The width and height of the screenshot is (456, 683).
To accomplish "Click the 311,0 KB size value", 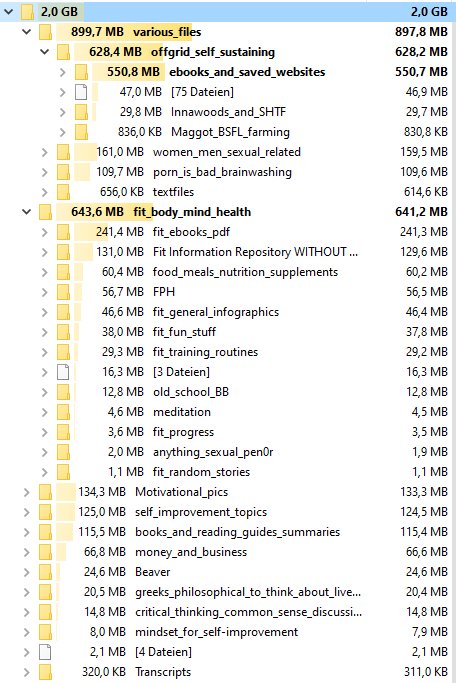I will tap(426, 672).
